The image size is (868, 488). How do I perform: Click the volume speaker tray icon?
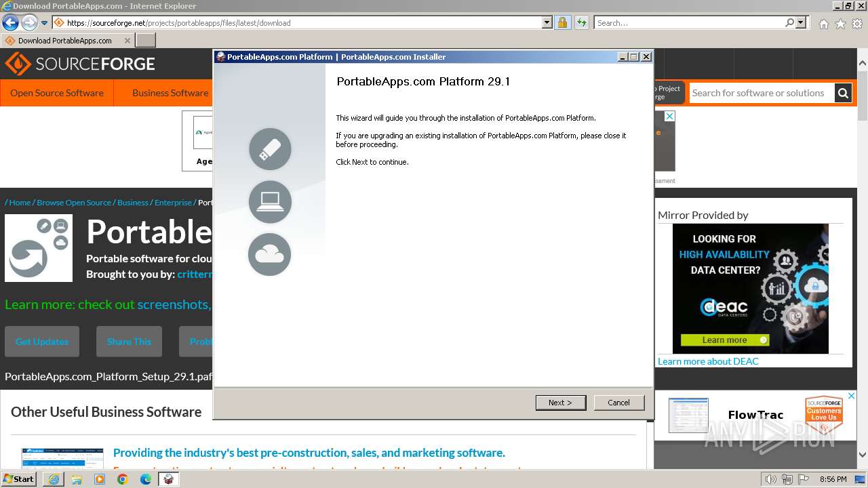[x=772, y=479]
